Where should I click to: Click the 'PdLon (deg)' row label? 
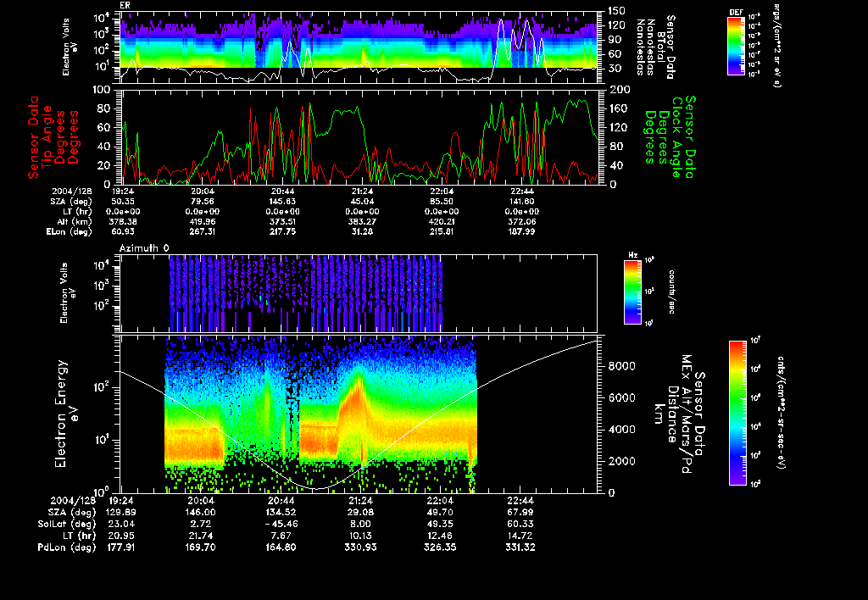[x=67, y=547]
